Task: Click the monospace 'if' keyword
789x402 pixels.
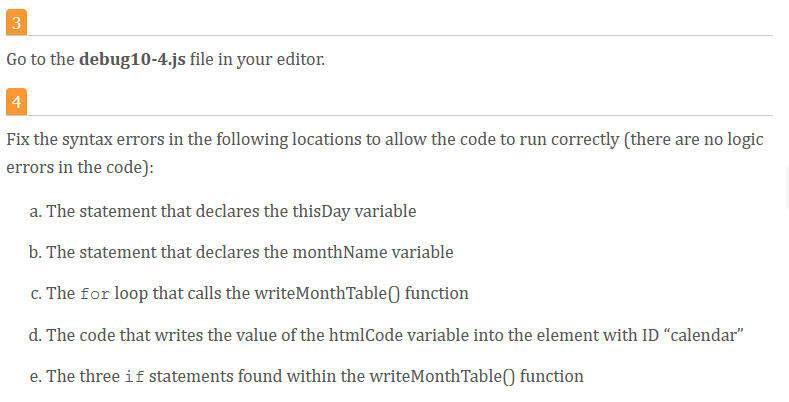Action: click(x=134, y=377)
